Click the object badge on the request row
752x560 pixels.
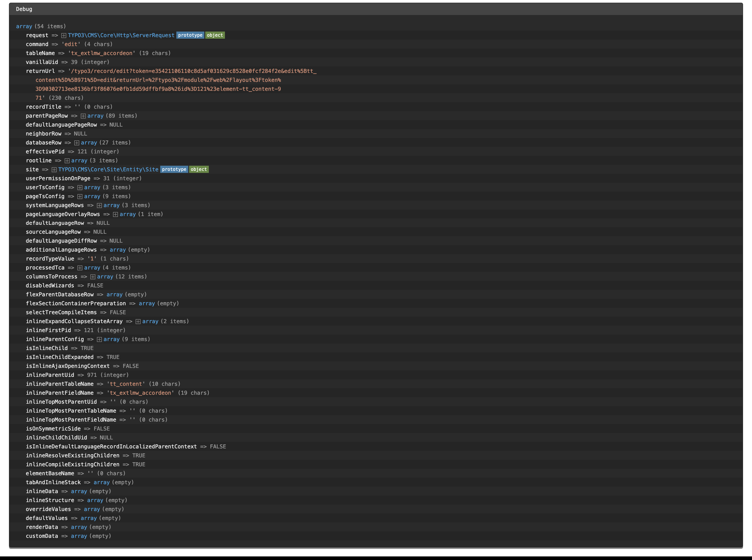[x=215, y=35]
